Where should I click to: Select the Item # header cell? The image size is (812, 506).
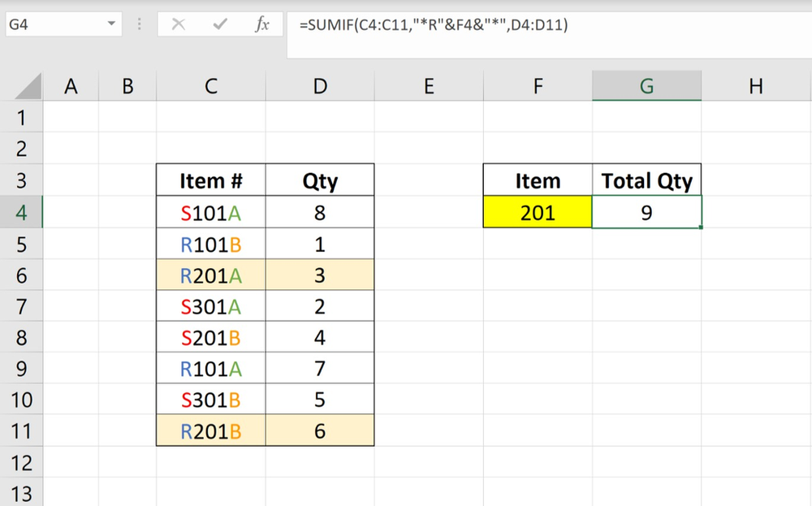click(210, 180)
